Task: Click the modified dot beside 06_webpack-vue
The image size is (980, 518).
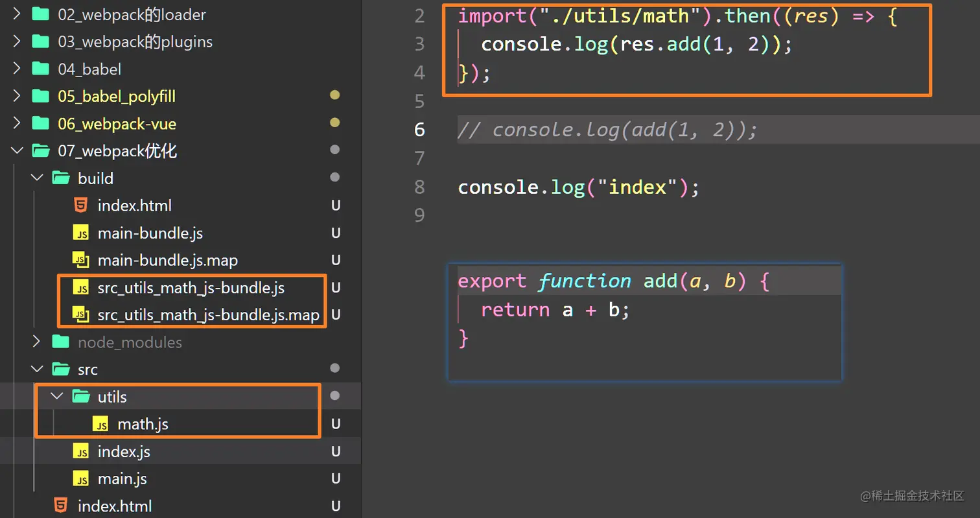Action: click(335, 123)
